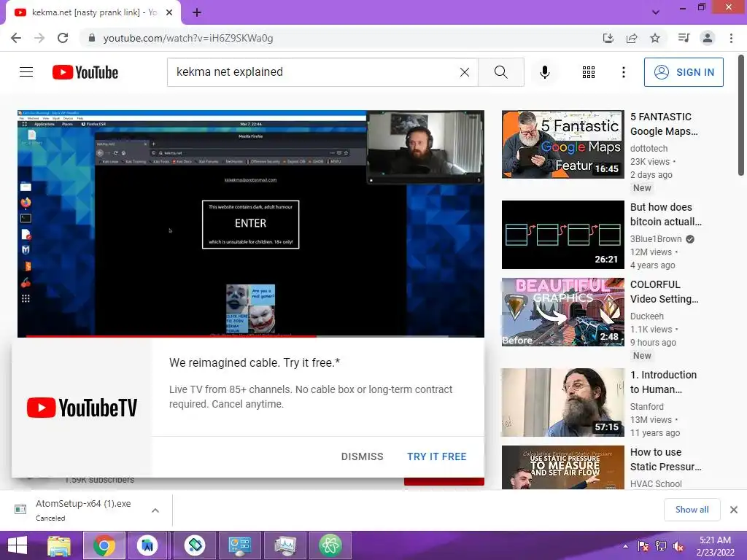Open File Explorer from the taskbar

point(59,545)
